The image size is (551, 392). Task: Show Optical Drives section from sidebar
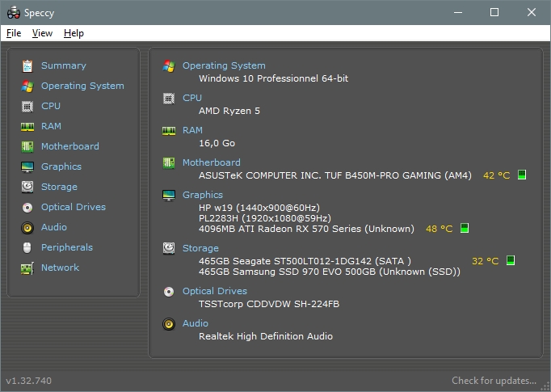click(x=74, y=207)
